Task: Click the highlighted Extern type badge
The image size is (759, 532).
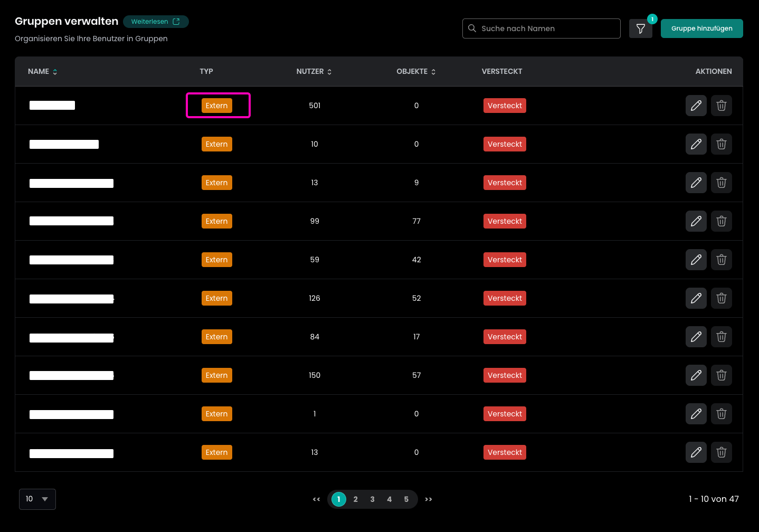Action: click(217, 106)
